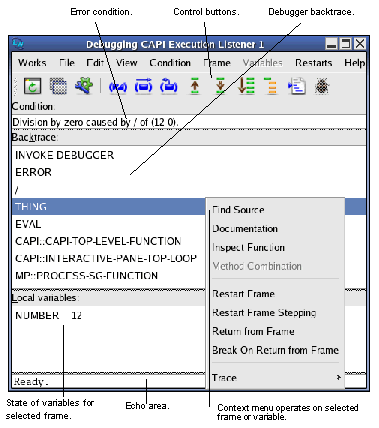Select the next frame down-arrow icon
Image resolution: width=379 pixels, height=428 pixels.
(220, 86)
